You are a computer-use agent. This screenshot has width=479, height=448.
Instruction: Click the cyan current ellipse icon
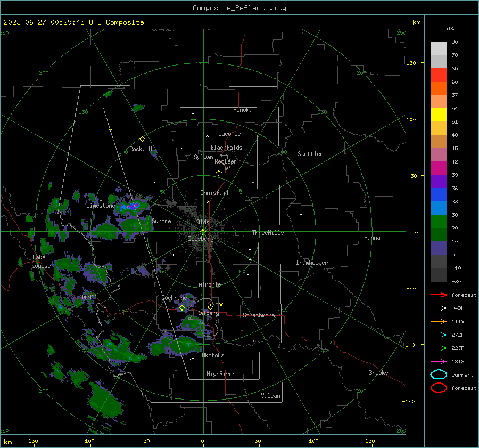(x=439, y=374)
